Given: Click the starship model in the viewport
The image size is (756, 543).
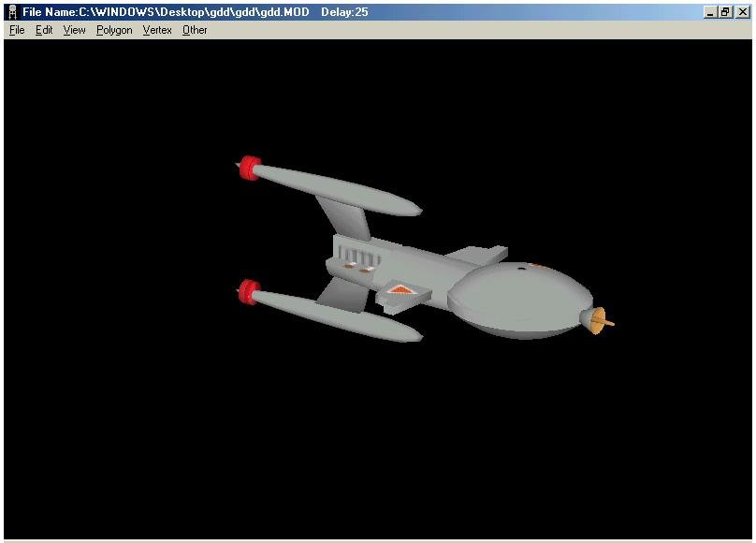Looking at the screenshot, I should tap(424, 251).
